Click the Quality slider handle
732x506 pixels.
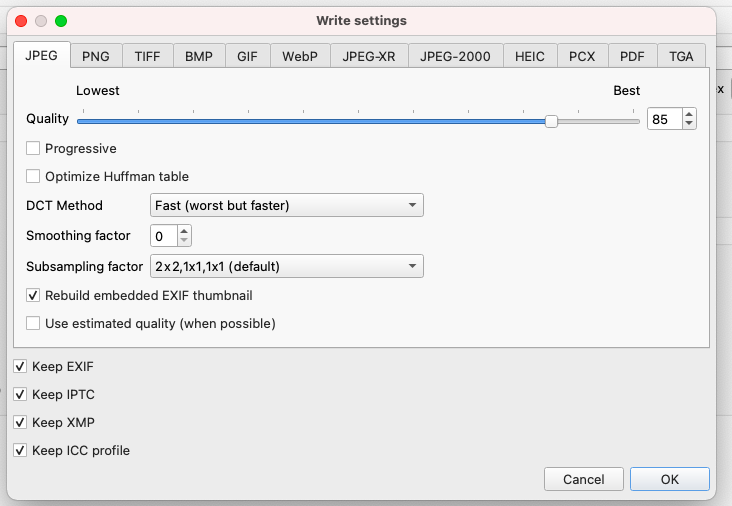tap(551, 121)
